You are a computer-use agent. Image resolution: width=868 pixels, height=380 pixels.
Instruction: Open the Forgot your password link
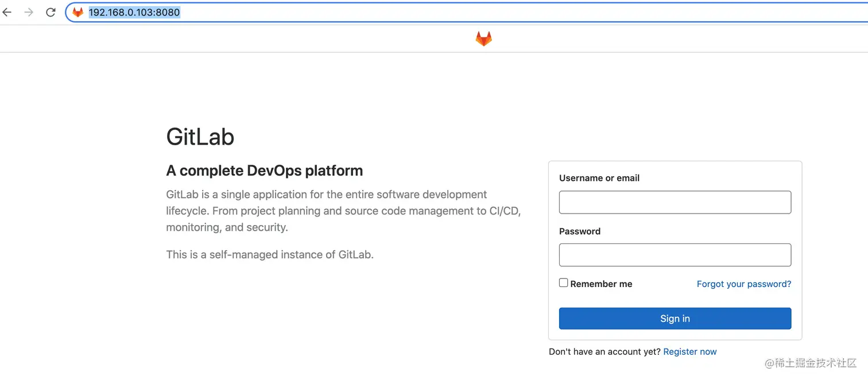point(744,284)
